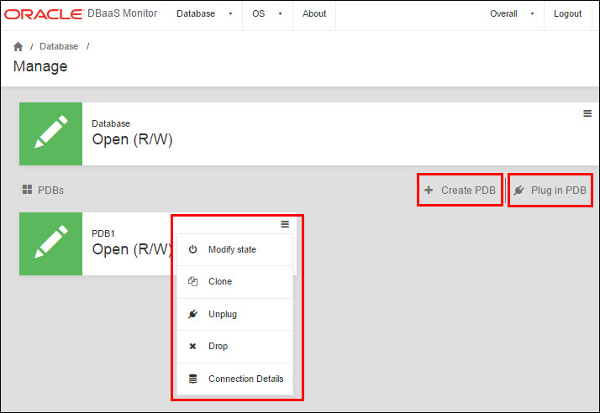The height and width of the screenshot is (413, 600).
Task: Click the plug icon on Plug in PDB
Action: pyautogui.click(x=519, y=190)
